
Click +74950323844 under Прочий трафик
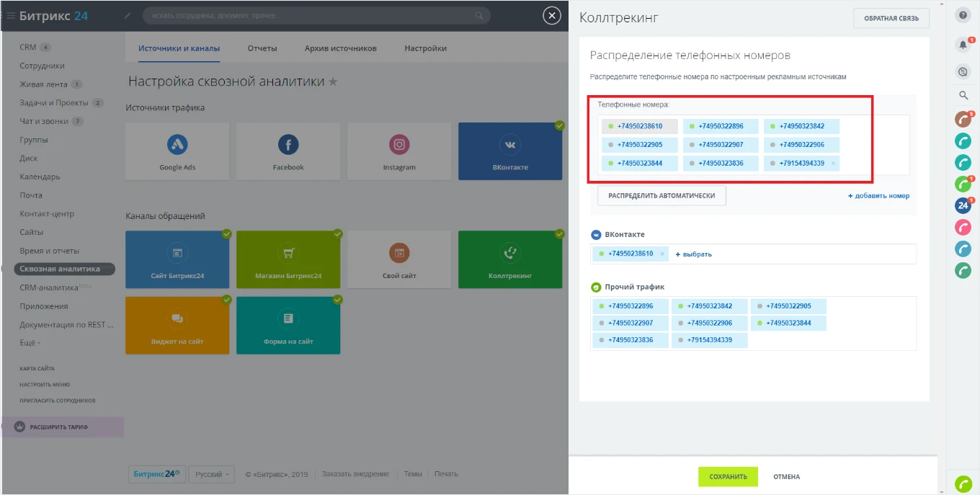click(788, 323)
